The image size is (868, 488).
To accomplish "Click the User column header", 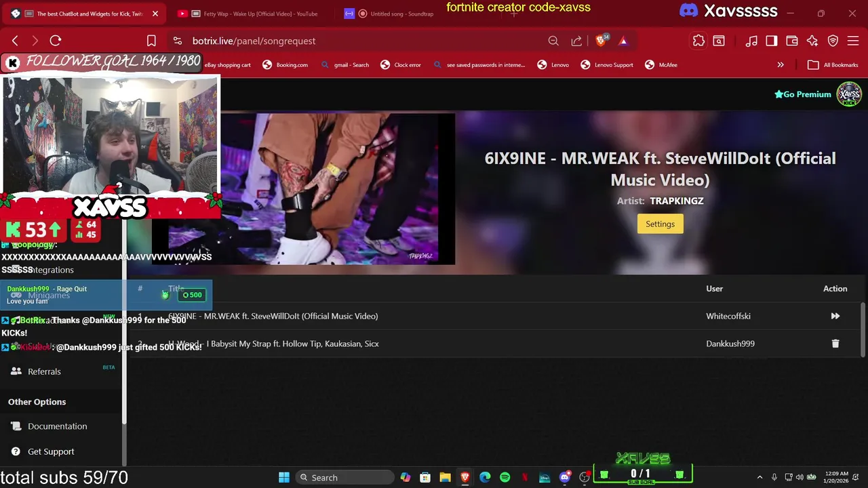I will [714, 289].
